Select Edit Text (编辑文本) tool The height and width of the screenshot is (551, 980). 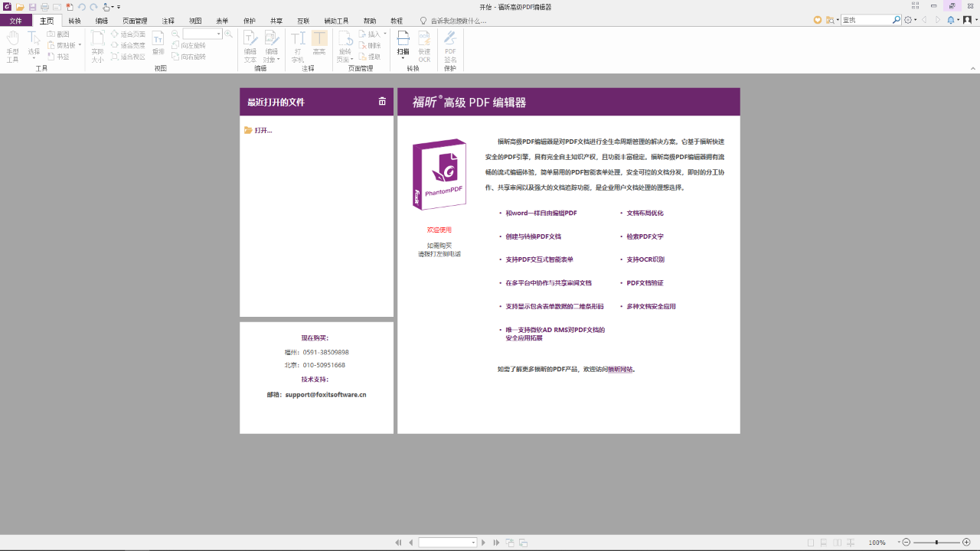[250, 46]
